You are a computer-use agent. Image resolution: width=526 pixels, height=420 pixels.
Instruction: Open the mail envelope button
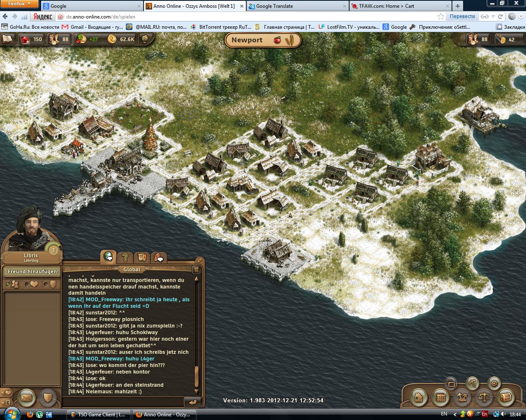[x=26, y=397]
